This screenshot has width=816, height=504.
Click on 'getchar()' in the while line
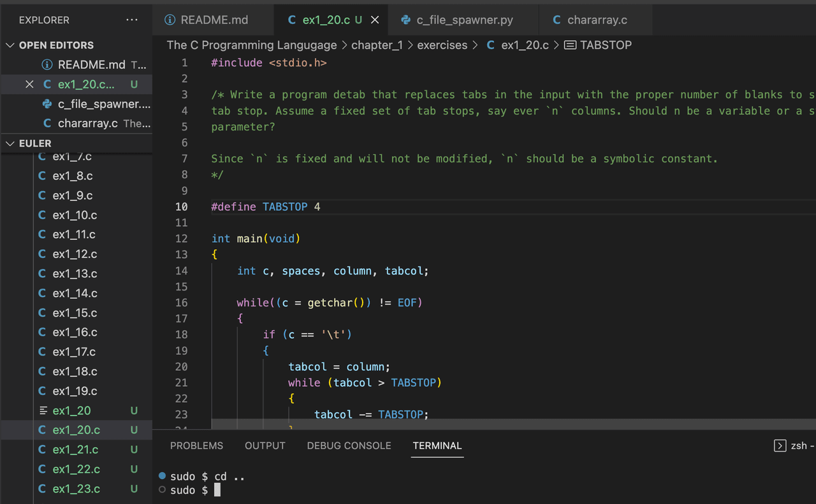pos(336,303)
